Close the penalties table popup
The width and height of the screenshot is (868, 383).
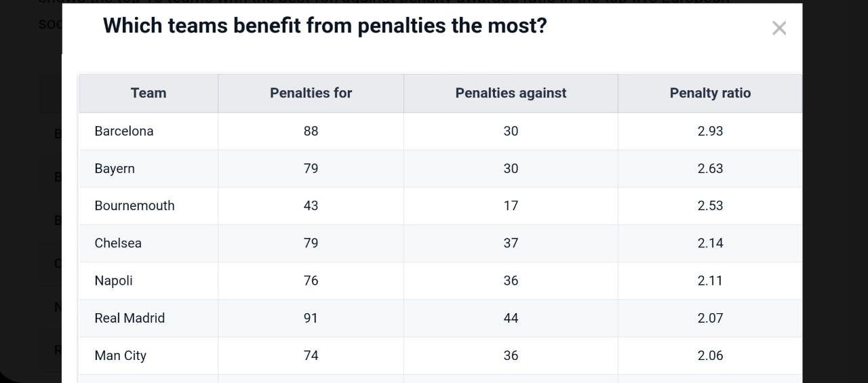pos(779,28)
